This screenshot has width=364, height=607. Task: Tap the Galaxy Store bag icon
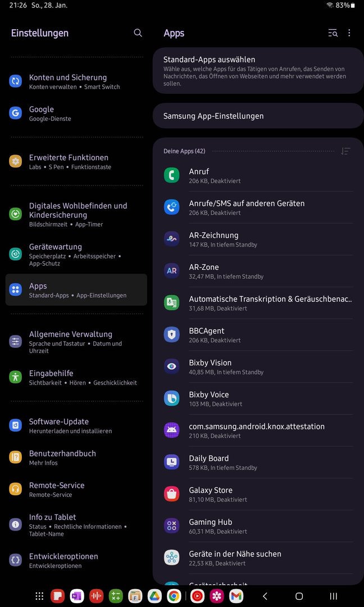171,494
